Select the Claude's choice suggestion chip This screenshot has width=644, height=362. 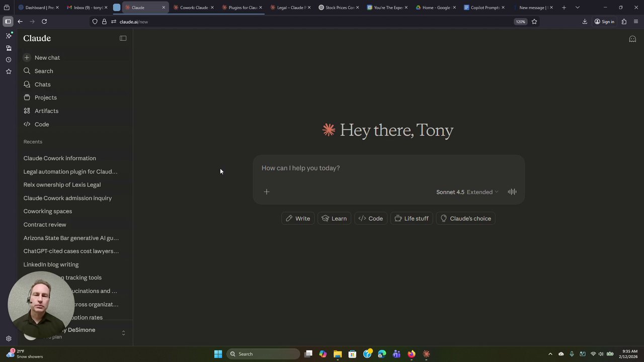pyautogui.click(x=466, y=218)
